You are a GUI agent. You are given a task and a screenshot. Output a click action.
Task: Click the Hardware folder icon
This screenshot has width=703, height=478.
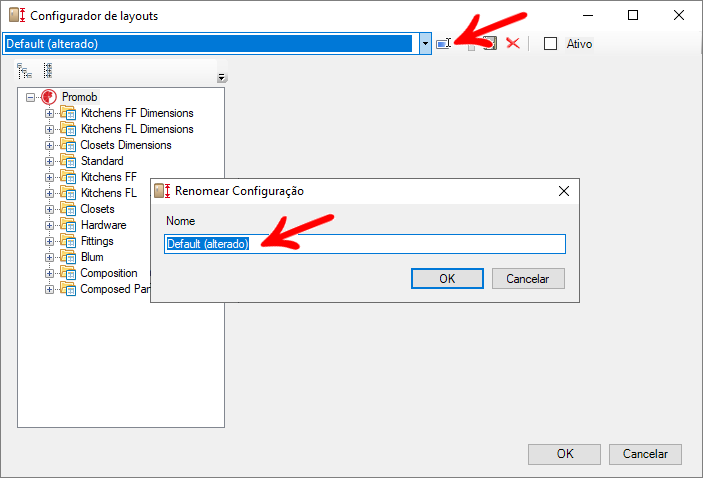point(68,225)
